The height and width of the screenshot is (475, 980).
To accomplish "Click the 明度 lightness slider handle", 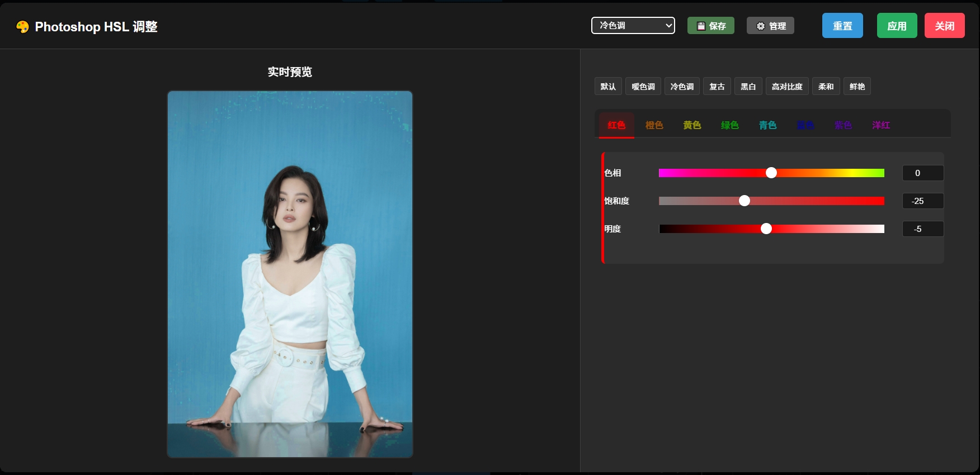I will pyautogui.click(x=766, y=229).
